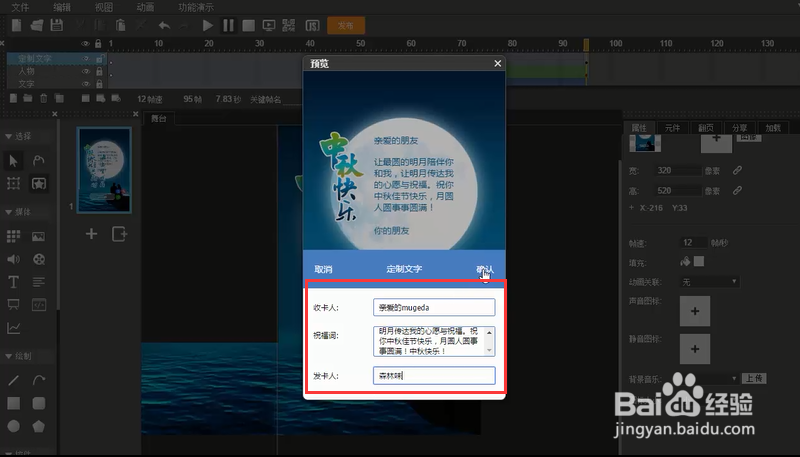
Task: Select the Transform tool
Action: (13, 183)
